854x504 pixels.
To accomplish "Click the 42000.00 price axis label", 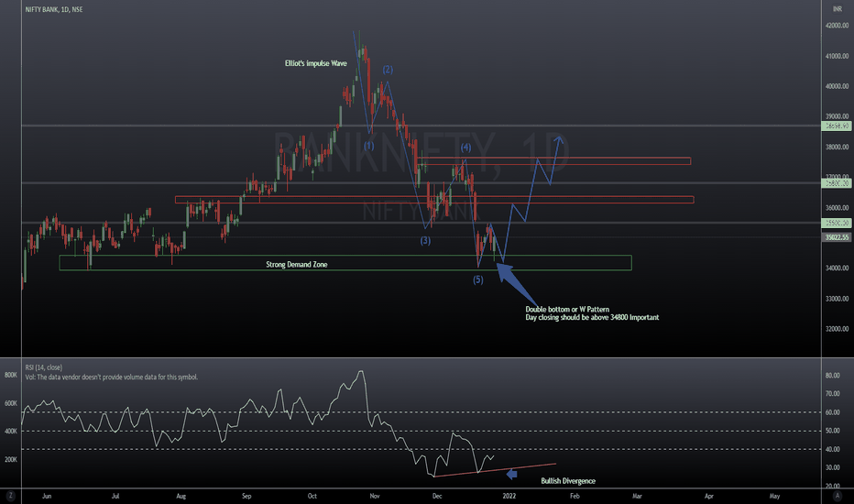I will coord(838,26).
